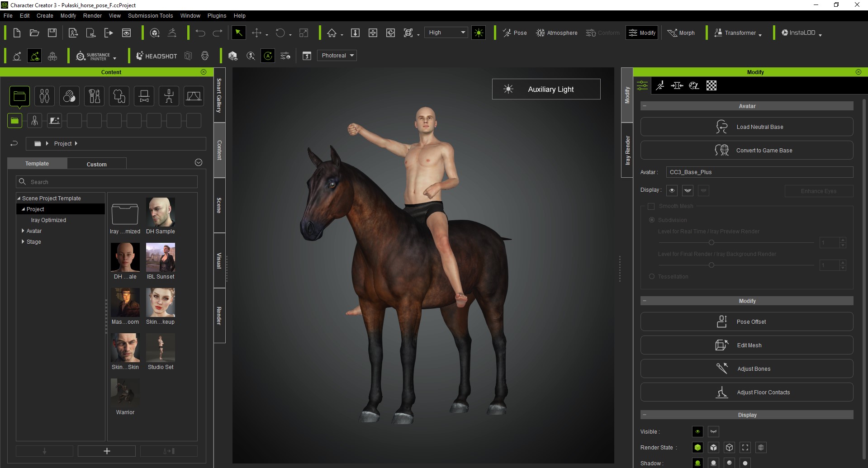Viewport: 868px width, 468px height.
Task: Collapse the Avatar section in Modify panel
Action: 645,106
